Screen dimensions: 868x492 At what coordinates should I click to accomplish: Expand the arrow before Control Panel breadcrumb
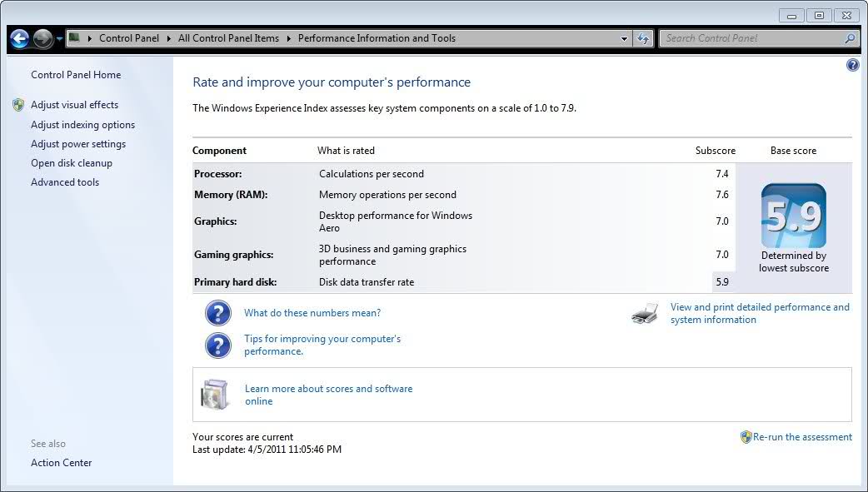[90, 39]
